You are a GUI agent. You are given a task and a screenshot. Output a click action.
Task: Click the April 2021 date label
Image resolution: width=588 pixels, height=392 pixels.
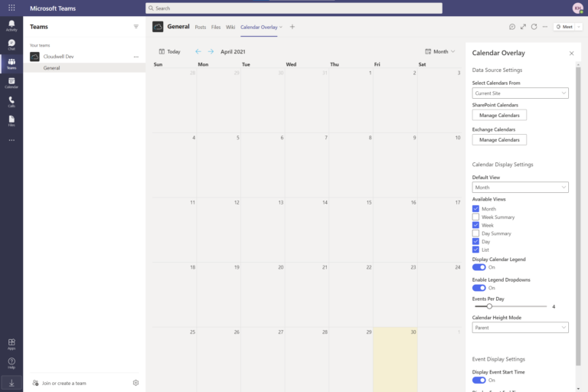click(x=233, y=52)
